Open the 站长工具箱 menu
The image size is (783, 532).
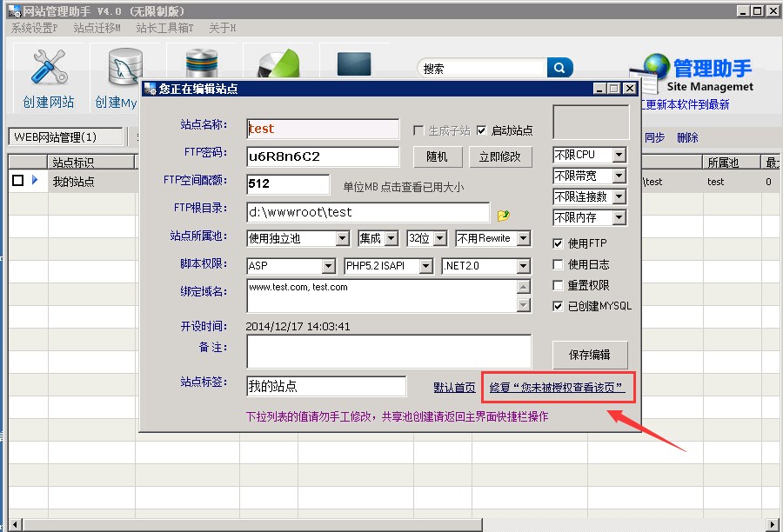(164, 28)
